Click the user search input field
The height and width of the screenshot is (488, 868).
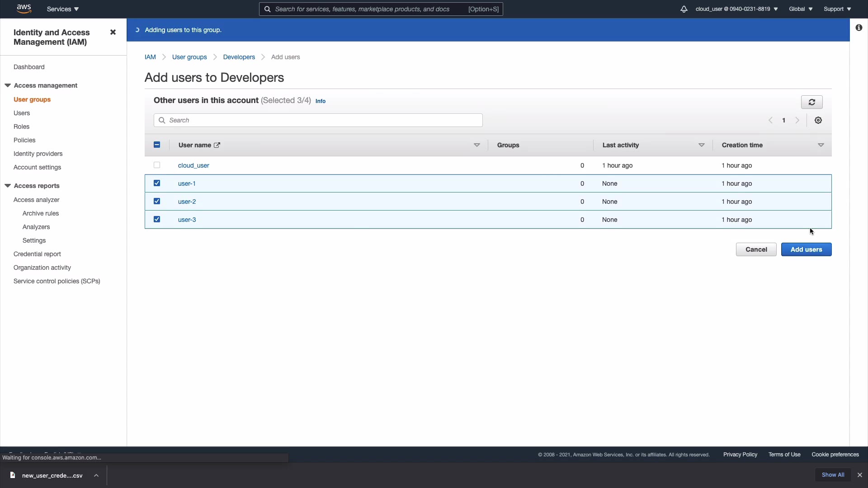pyautogui.click(x=318, y=120)
